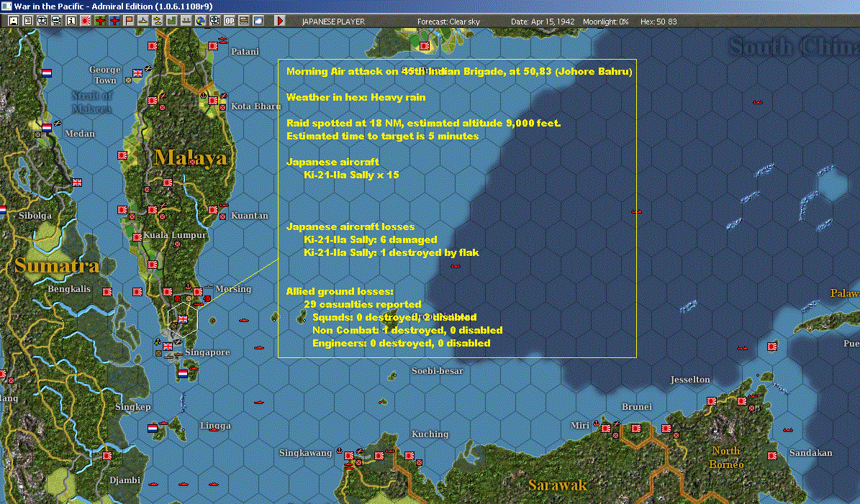860x504 pixels.
Task: Select red ship marker east of Singapore label
Action: 259,347
